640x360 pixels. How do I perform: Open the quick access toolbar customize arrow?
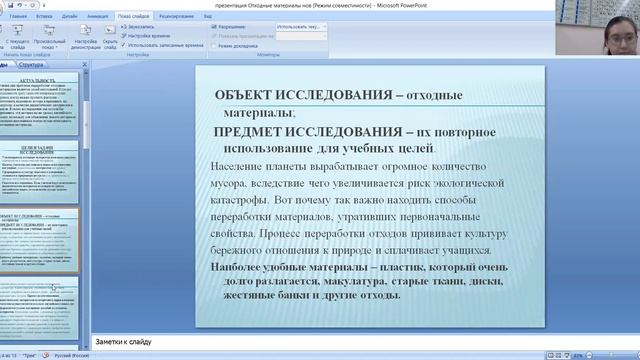(x=44, y=6)
